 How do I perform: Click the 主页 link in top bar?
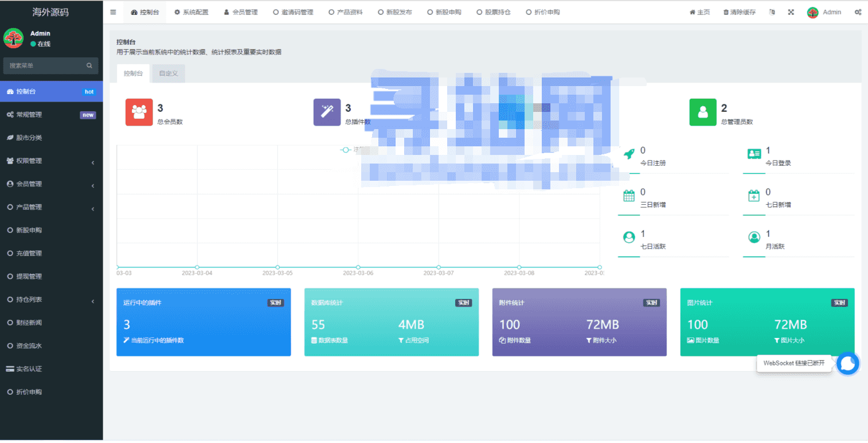coord(699,12)
